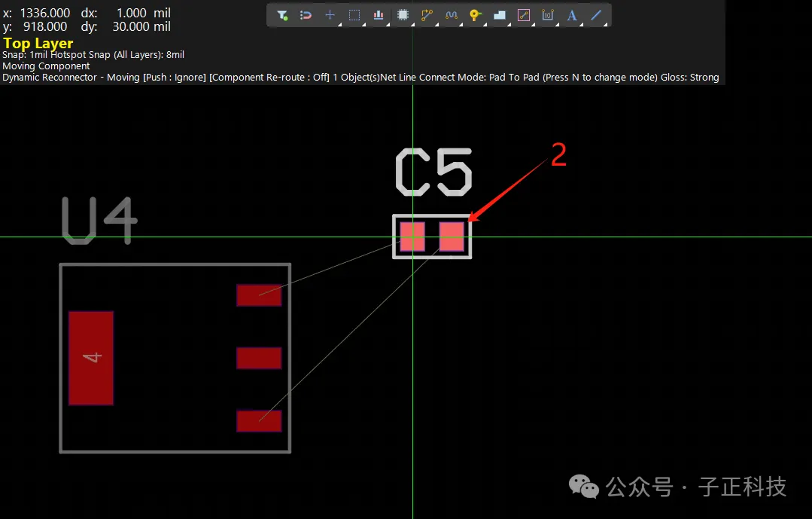Select the move objects cross tool
The width and height of the screenshot is (812, 519).
coord(330,15)
